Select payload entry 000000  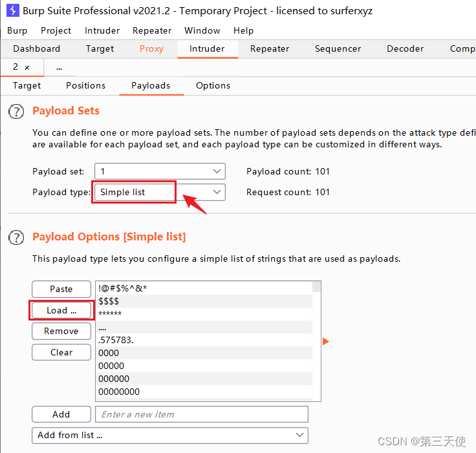click(x=204, y=379)
